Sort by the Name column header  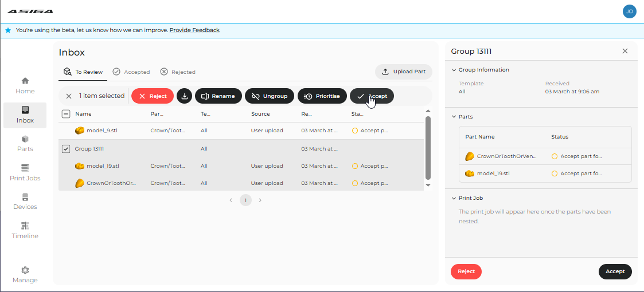tap(83, 113)
